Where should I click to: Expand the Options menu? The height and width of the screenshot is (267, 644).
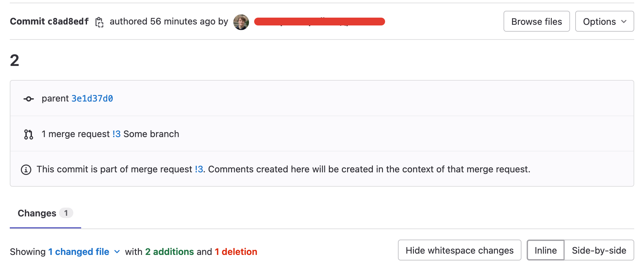click(x=605, y=22)
